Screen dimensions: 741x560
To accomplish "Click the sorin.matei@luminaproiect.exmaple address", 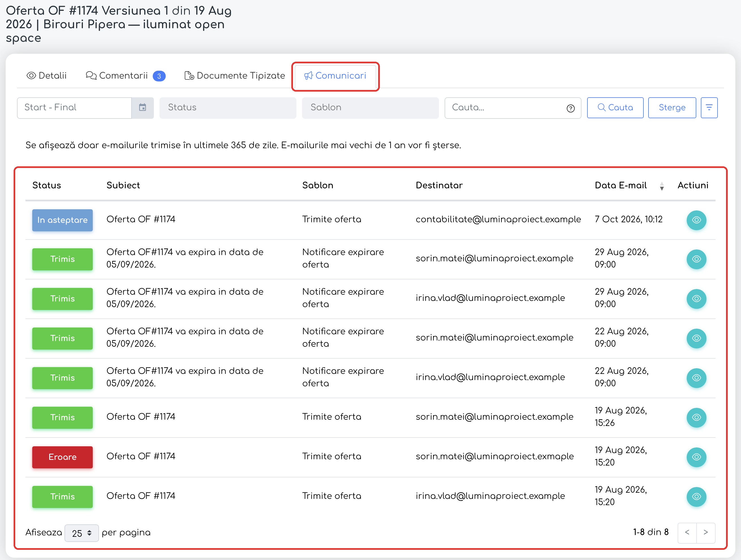I will (x=494, y=456).
